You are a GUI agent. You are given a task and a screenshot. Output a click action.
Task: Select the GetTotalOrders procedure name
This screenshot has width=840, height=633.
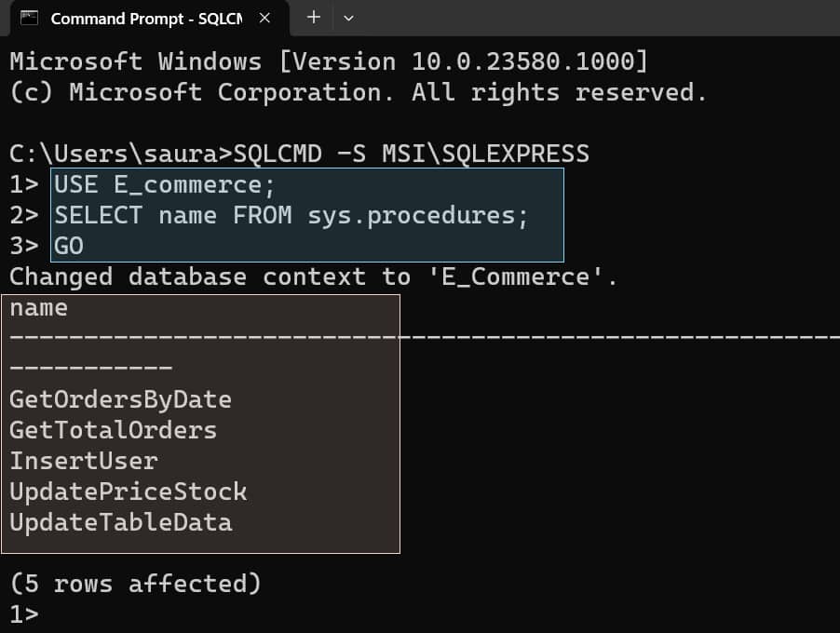point(113,430)
